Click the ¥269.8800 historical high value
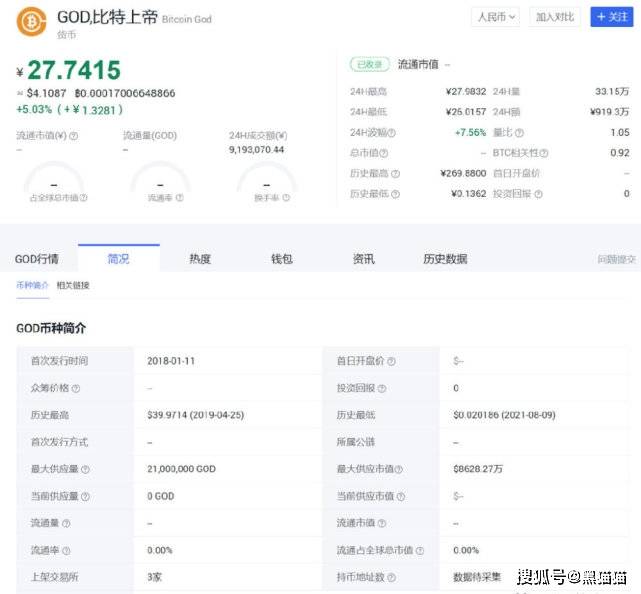Viewport: 641px width, 594px height. coord(463,173)
